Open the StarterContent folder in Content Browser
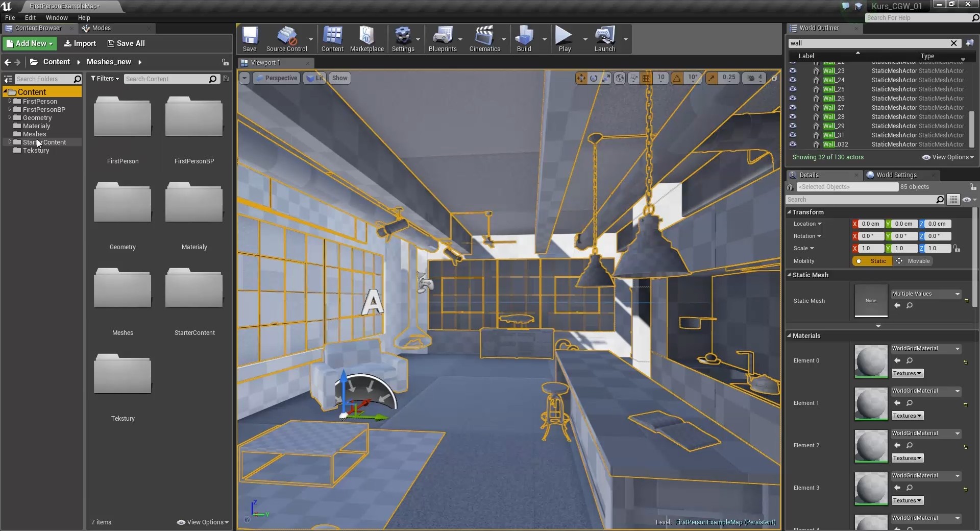The image size is (980, 531). pyautogui.click(x=194, y=288)
